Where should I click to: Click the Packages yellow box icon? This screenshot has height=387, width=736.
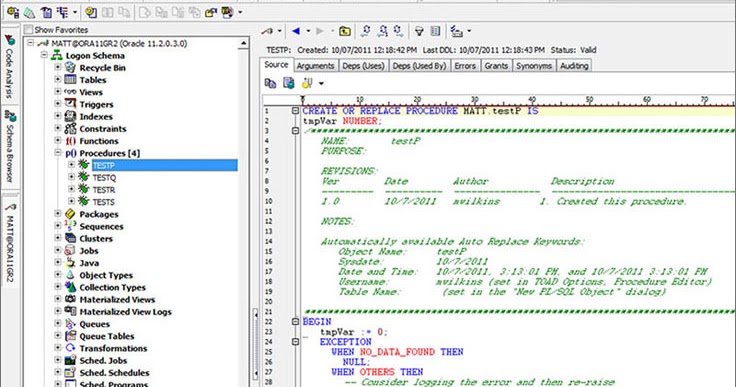coord(70,214)
